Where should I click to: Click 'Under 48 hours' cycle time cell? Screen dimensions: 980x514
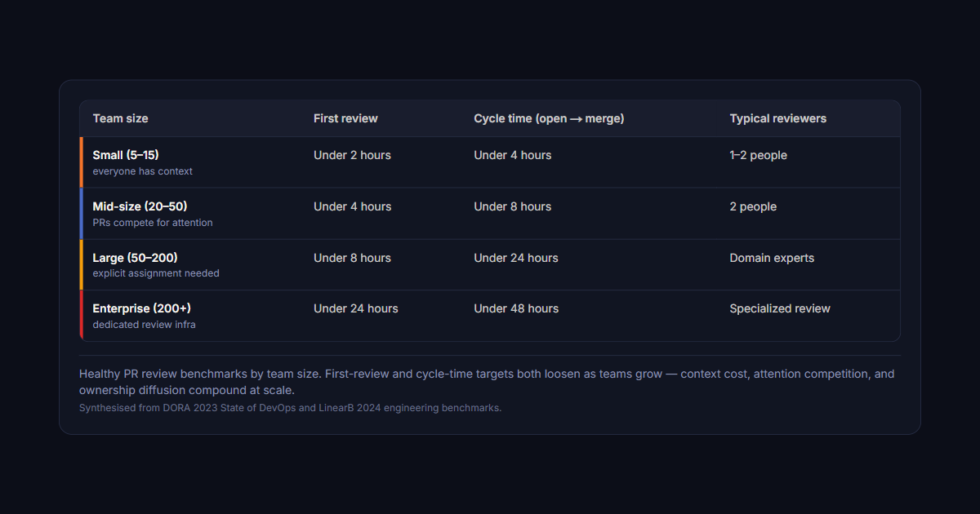click(516, 308)
